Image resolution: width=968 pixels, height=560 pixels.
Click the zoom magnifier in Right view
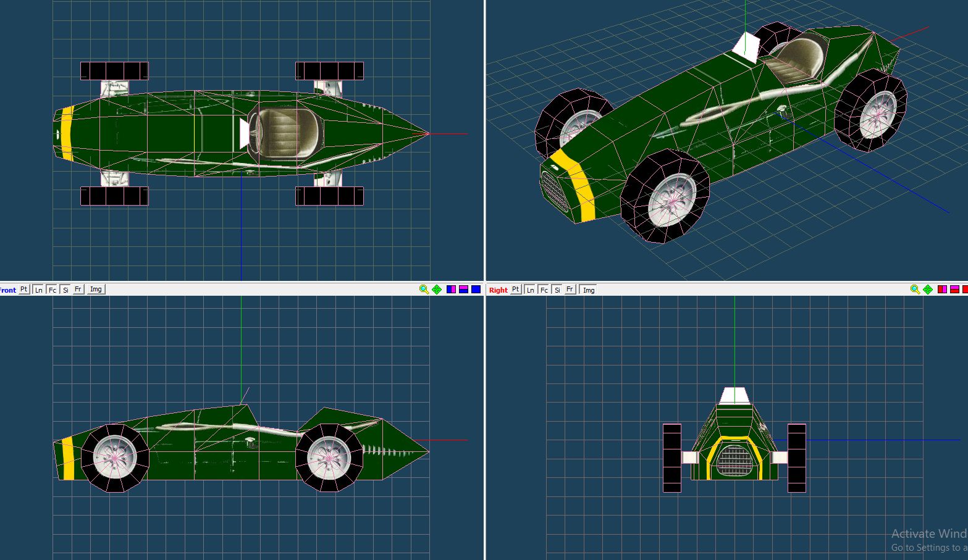click(915, 290)
